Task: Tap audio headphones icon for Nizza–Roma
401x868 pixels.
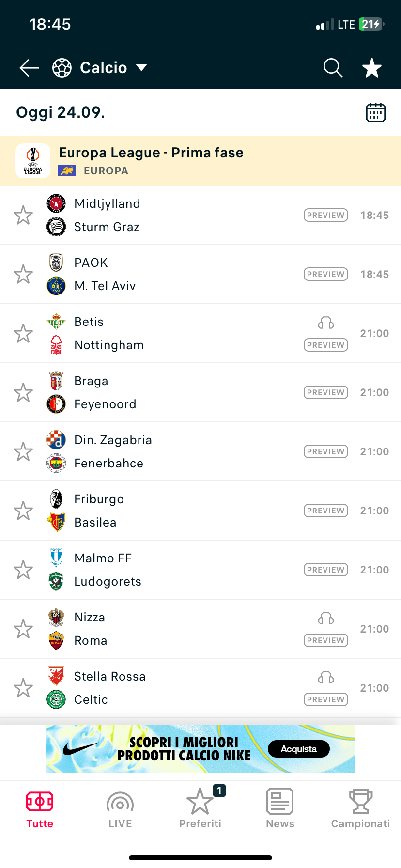Action: coord(326,618)
